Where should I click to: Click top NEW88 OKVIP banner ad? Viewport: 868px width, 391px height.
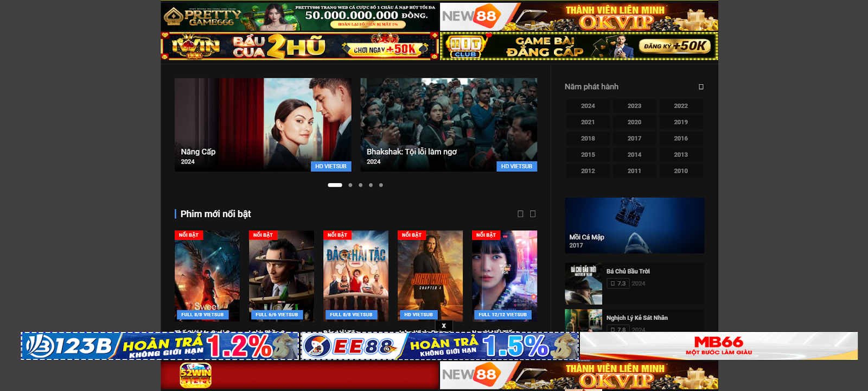click(579, 17)
